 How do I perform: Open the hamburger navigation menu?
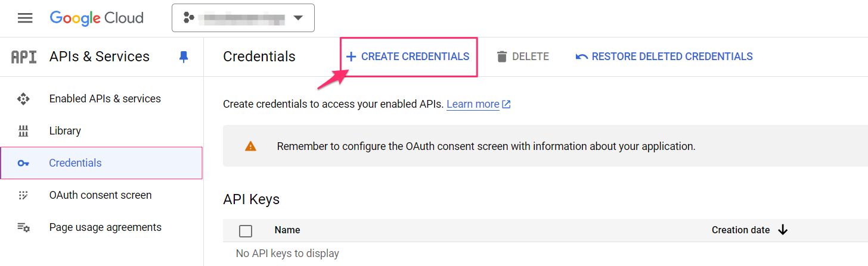(x=25, y=18)
